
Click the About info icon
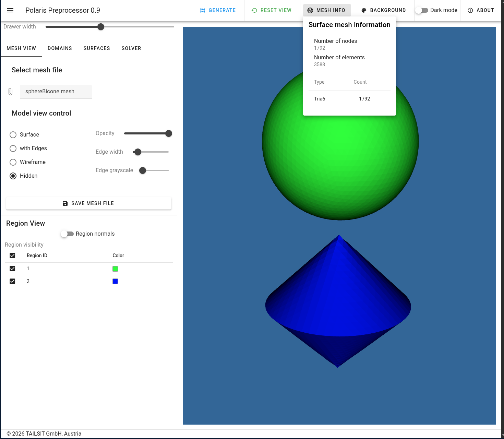point(470,10)
